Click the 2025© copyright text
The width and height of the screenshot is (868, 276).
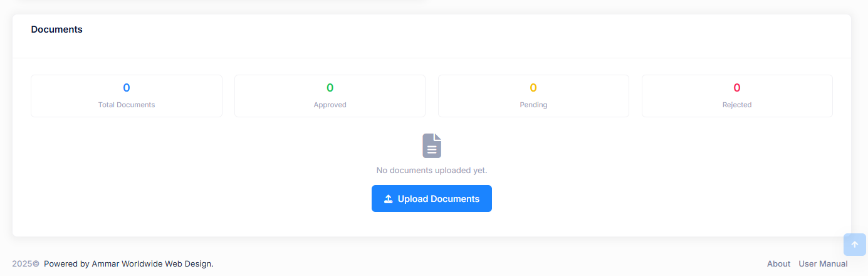click(26, 264)
